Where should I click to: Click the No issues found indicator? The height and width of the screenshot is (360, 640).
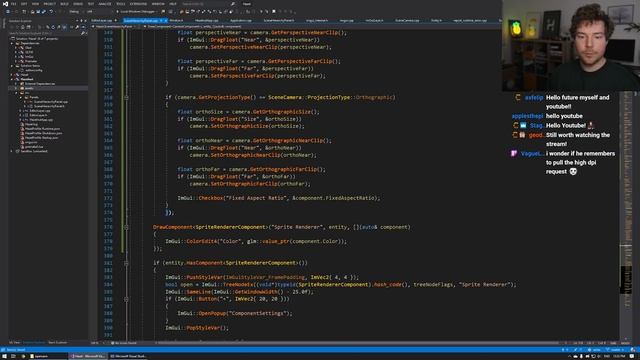124,343
